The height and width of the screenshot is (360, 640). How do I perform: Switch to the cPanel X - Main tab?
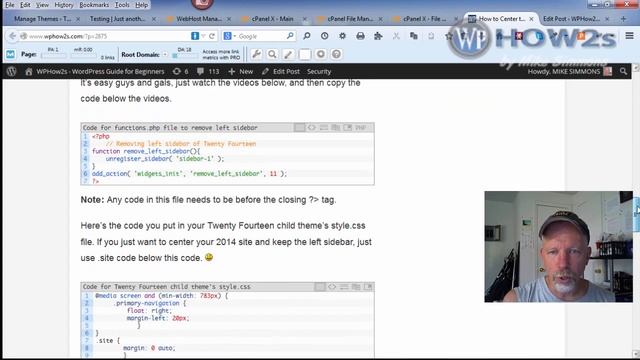tap(273, 19)
